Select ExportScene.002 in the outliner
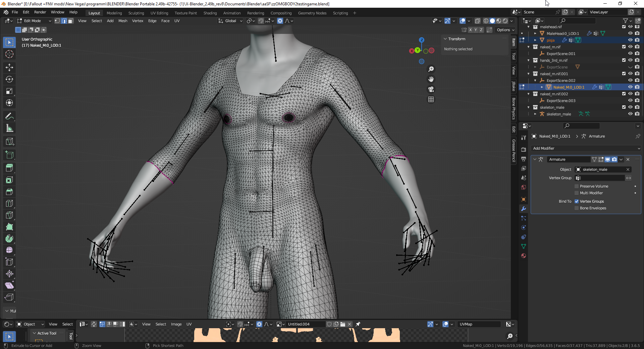 coord(561,80)
